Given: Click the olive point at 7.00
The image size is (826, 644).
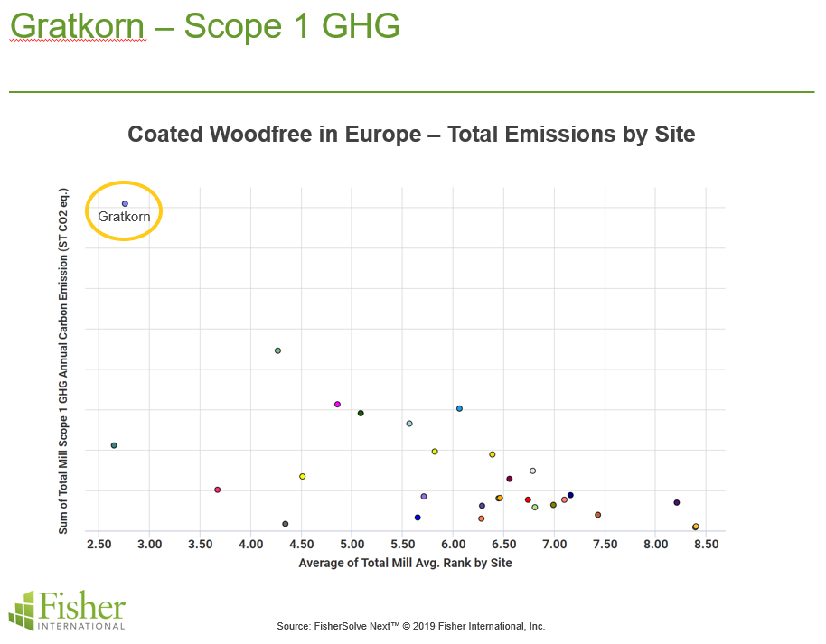Looking at the screenshot, I should click(553, 505).
